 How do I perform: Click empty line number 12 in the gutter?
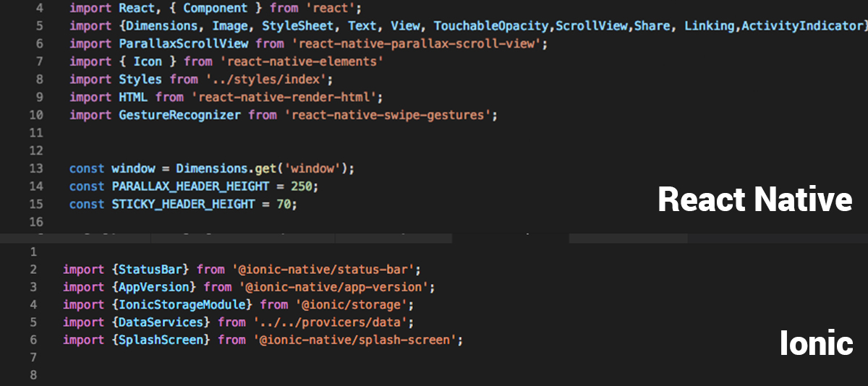(x=36, y=150)
